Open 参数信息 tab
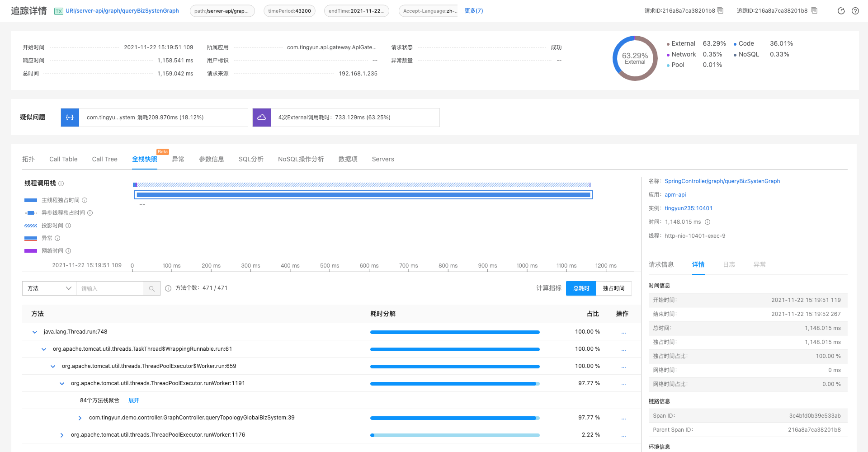 tap(212, 159)
